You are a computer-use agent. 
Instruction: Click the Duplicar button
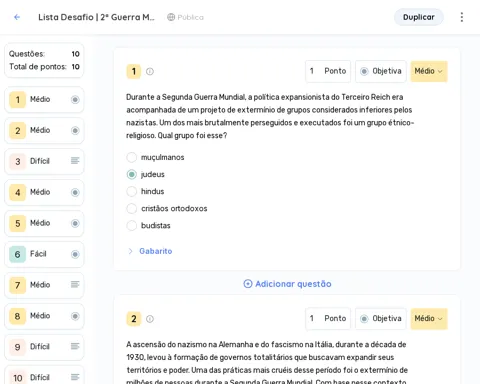(x=419, y=17)
